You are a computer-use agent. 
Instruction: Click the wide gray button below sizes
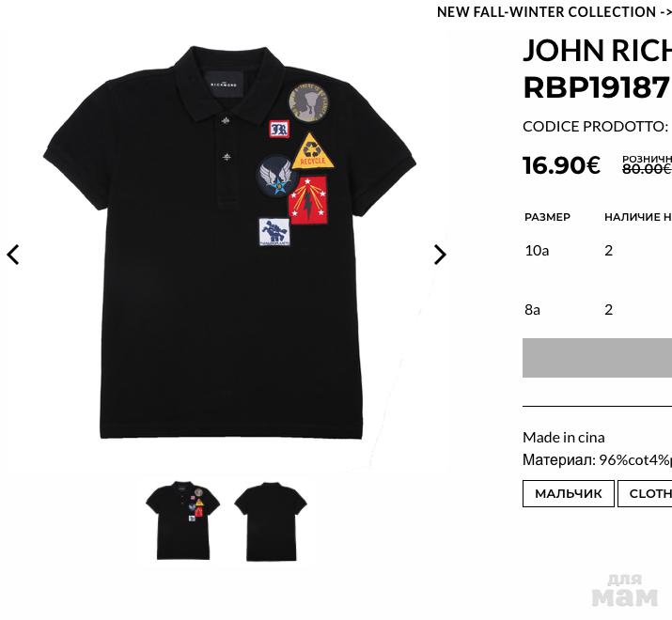coord(597,358)
